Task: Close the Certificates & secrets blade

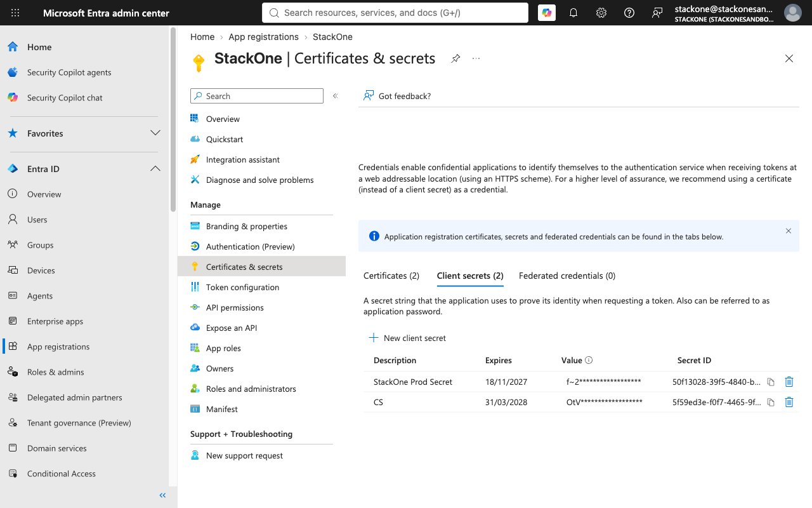Action: coord(789,58)
